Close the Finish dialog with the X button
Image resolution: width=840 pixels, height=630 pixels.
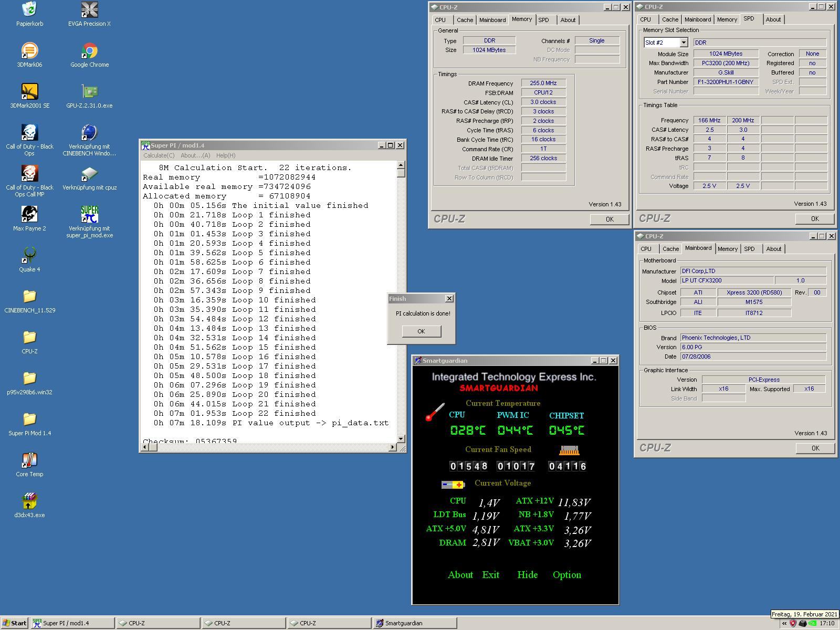point(449,299)
